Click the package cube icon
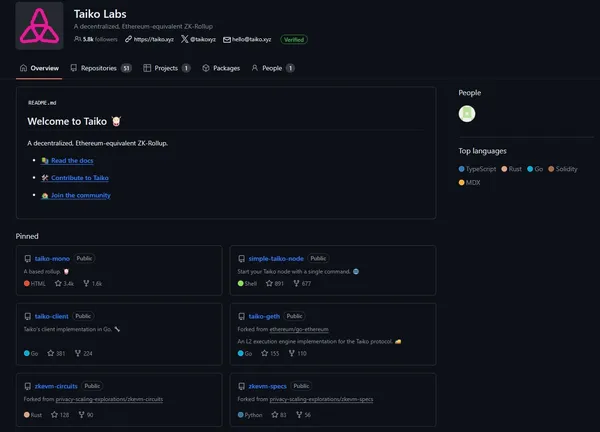 (206, 68)
